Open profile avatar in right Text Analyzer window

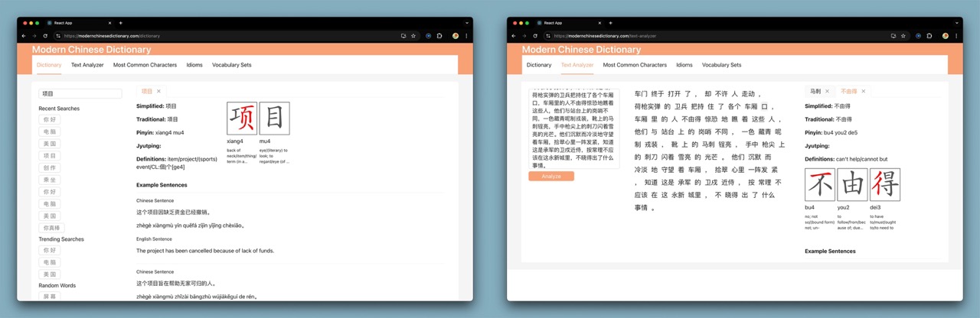click(946, 36)
